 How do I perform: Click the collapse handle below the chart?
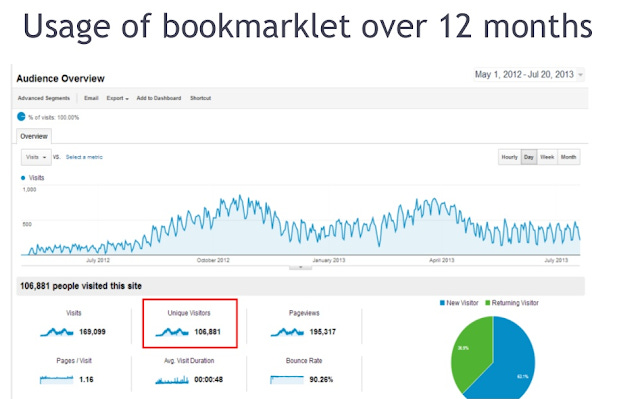click(300, 267)
